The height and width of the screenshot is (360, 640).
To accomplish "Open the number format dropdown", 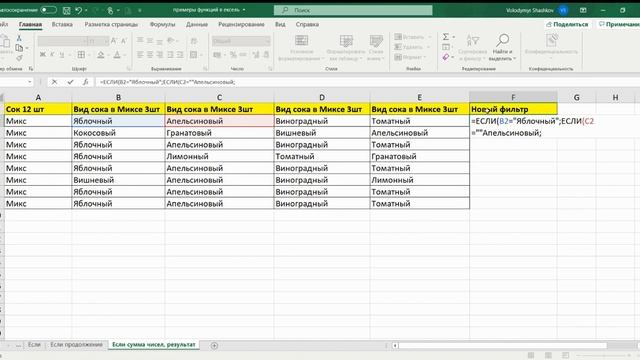I will click(x=268, y=41).
